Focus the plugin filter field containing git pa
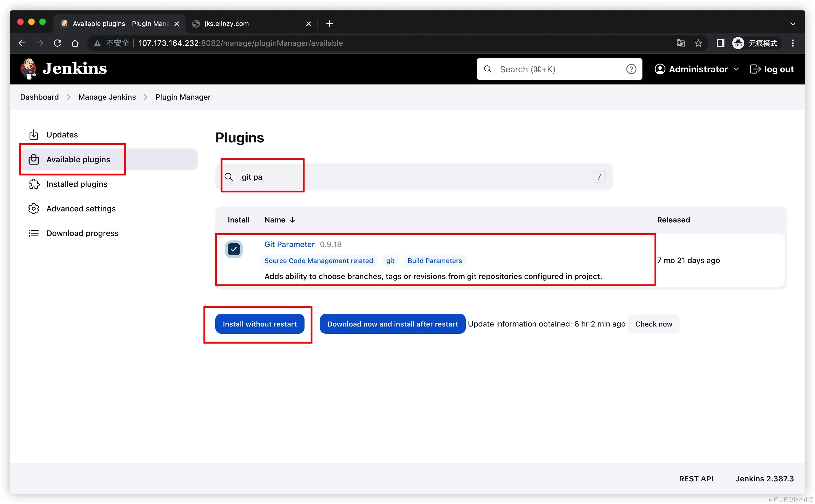This screenshot has width=815, height=504. coord(414,177)
